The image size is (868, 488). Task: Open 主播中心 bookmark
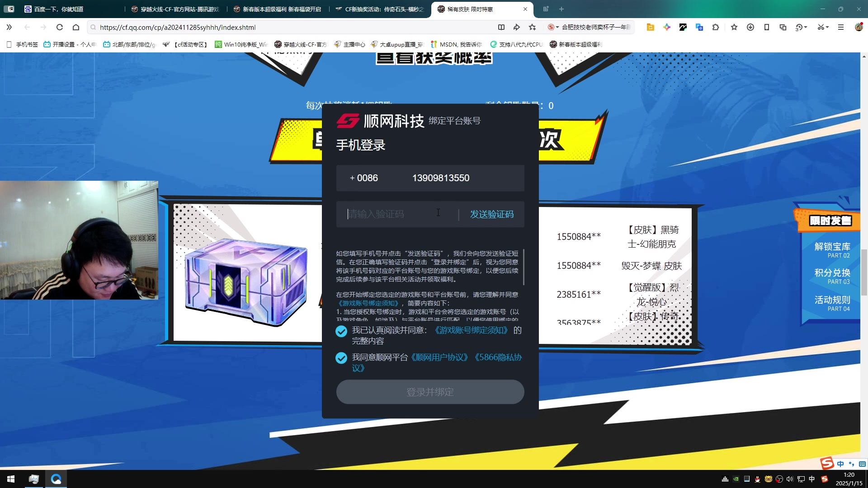(x=349, y=44)
